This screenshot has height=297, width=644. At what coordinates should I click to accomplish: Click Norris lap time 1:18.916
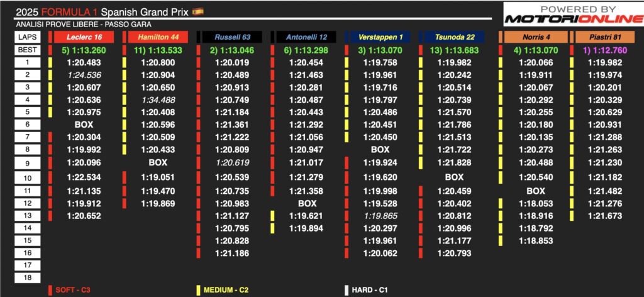[x=536, y=216]
